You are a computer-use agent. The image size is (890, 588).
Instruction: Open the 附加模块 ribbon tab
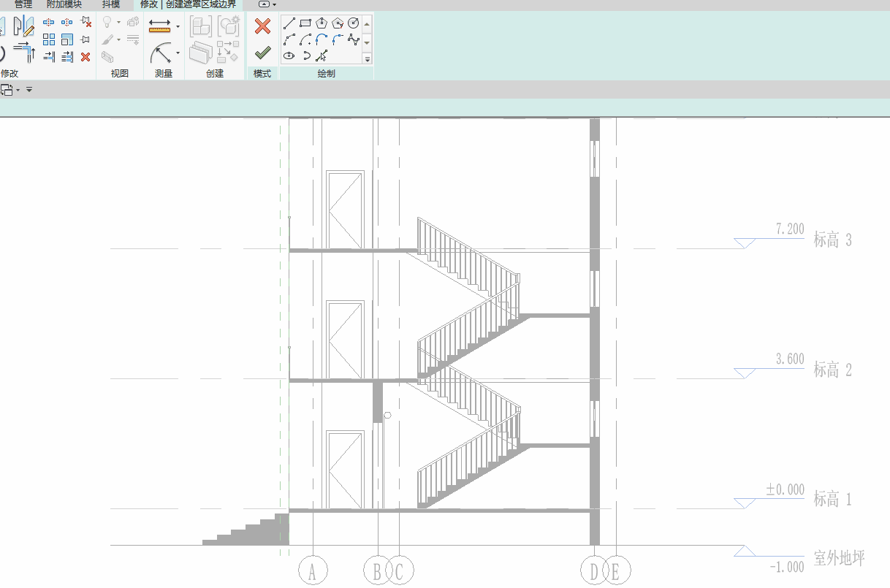click(x=64, y=4)
